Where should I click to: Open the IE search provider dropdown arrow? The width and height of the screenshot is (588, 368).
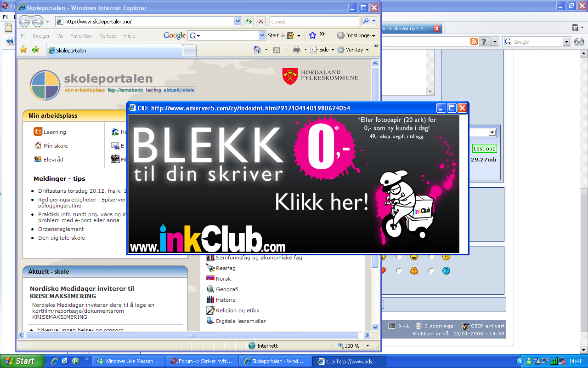click(374, 21)
